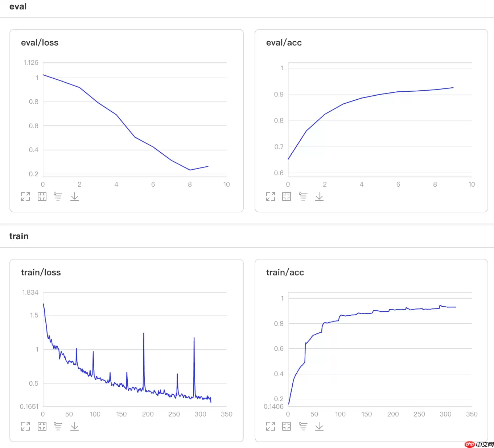
Task: Download the train/acc chart data
Action: tap(319, 426)
